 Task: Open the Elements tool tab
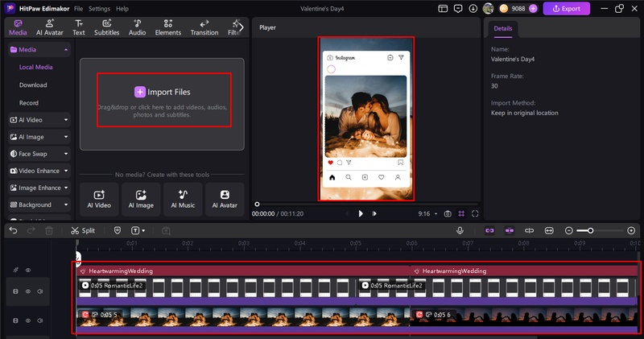168,27
